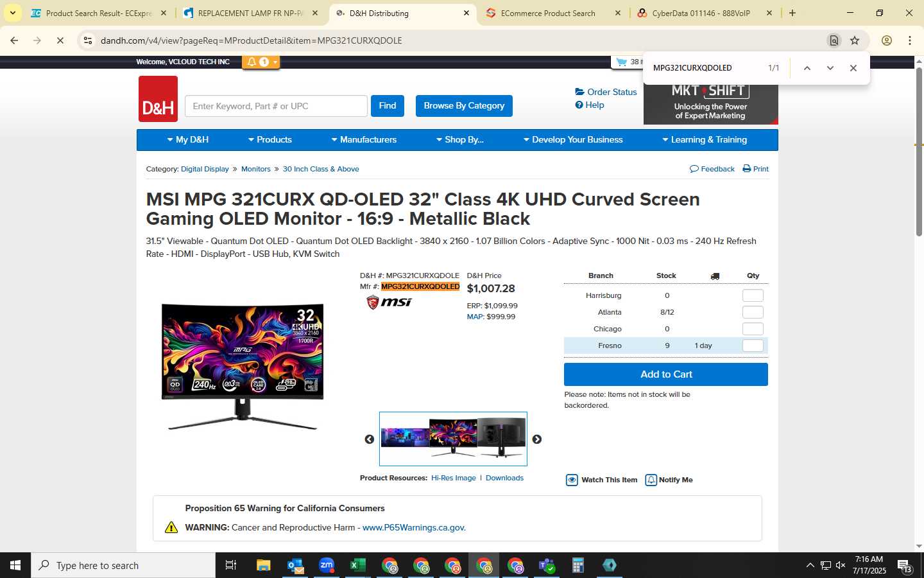Show next product image thumbnail
This screenshot has width=924, height=578.
click(537, 439)
